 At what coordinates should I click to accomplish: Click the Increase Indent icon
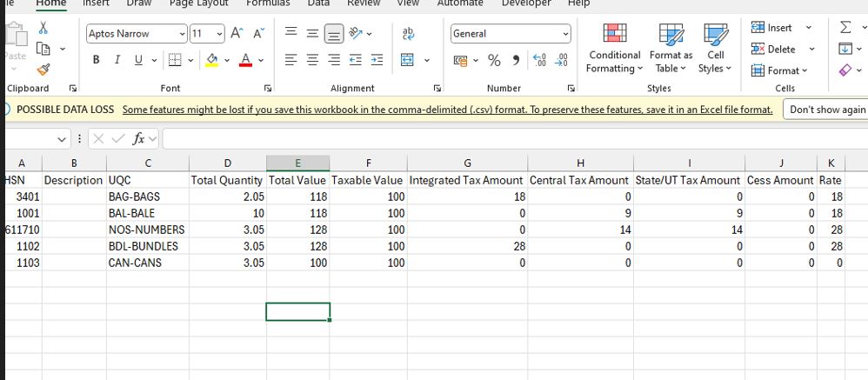tap(377, 60)
